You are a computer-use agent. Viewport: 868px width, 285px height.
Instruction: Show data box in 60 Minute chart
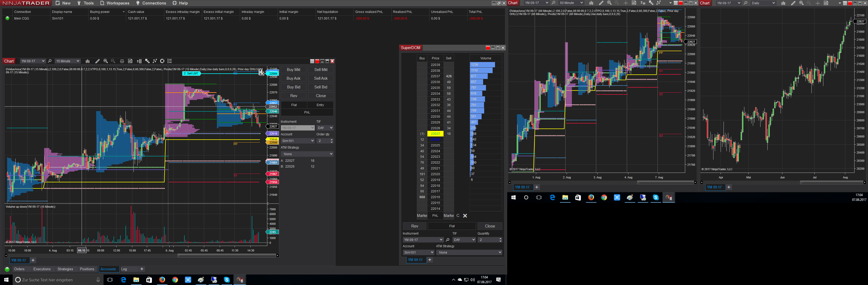click(x=634, y=3)
